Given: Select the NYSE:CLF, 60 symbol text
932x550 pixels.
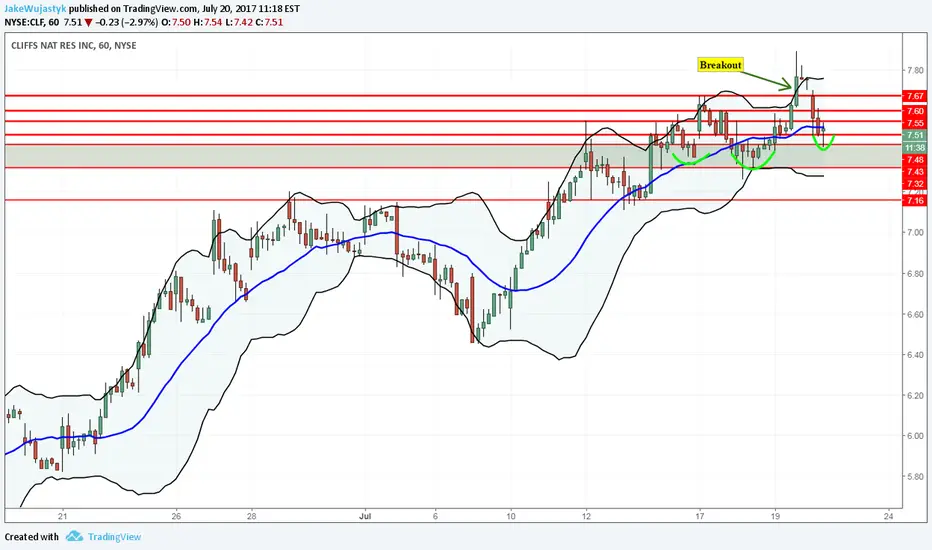Looking at the screenshot, I should [x=32, y=23].
